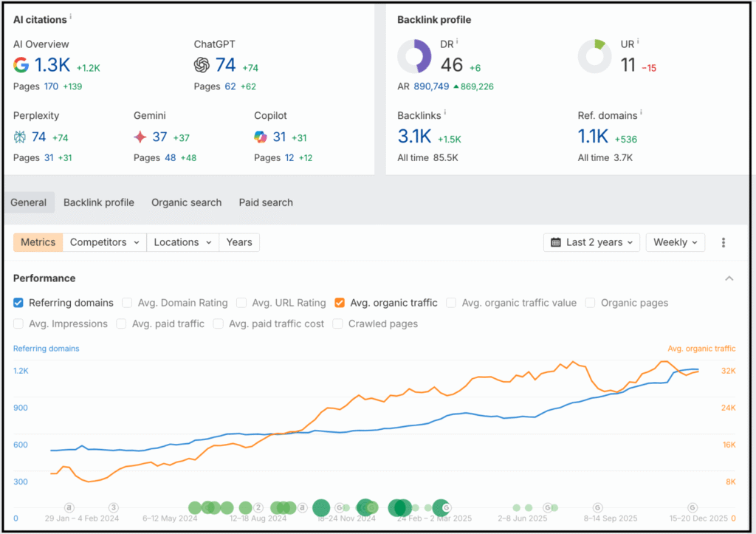Open the Competitors dropdown
The height and width of the screenshot is (534, 756).
point(103,242)
